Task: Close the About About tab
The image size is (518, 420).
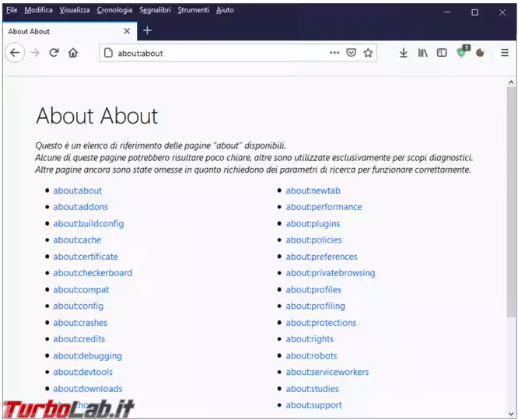Action: pos(127,31)
